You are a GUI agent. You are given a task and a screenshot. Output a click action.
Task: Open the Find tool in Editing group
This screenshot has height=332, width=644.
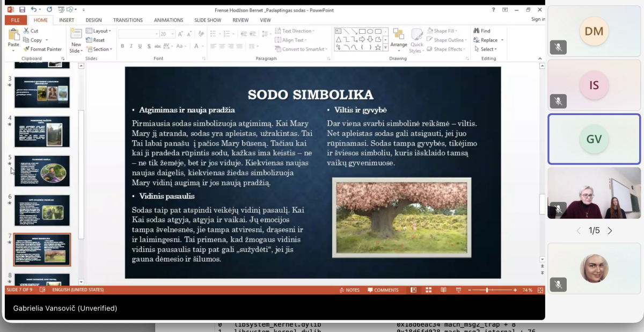482,31
